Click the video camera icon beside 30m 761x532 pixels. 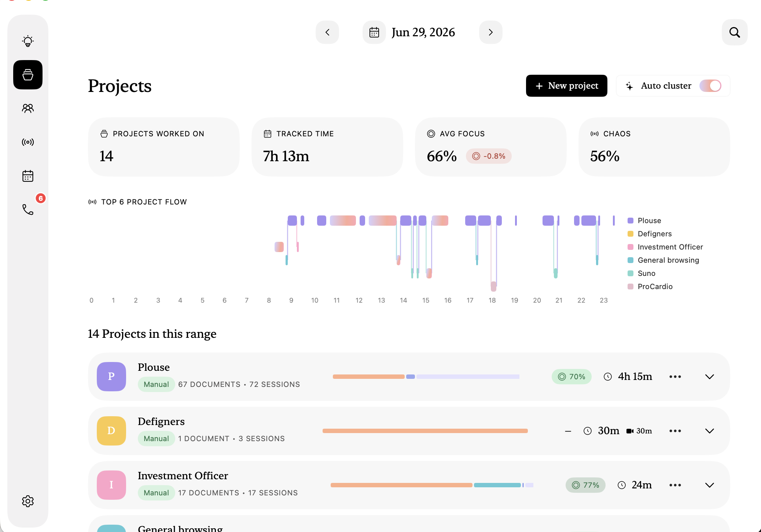point(630,431)
